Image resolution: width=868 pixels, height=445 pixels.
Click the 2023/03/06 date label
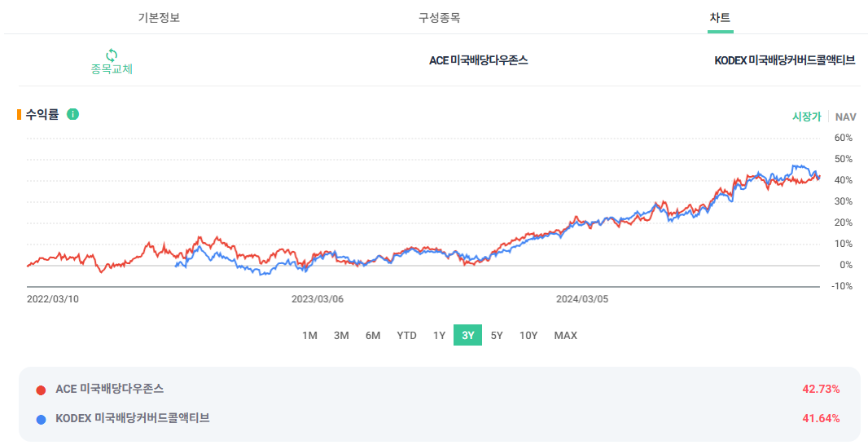pos(318,299)
